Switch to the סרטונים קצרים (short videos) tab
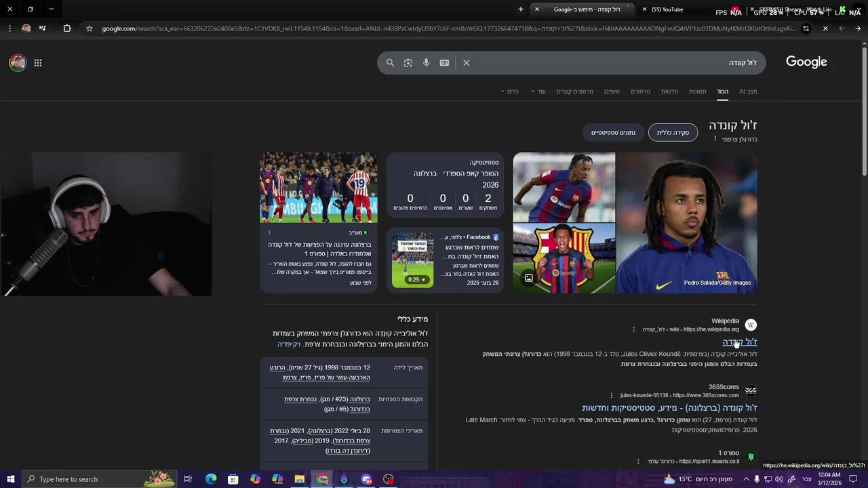 pos(575,91)
